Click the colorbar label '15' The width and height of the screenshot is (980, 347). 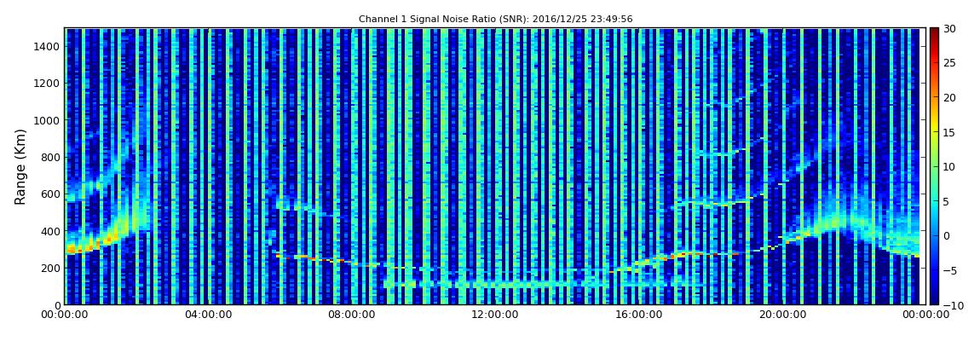[x=949, y=132]
